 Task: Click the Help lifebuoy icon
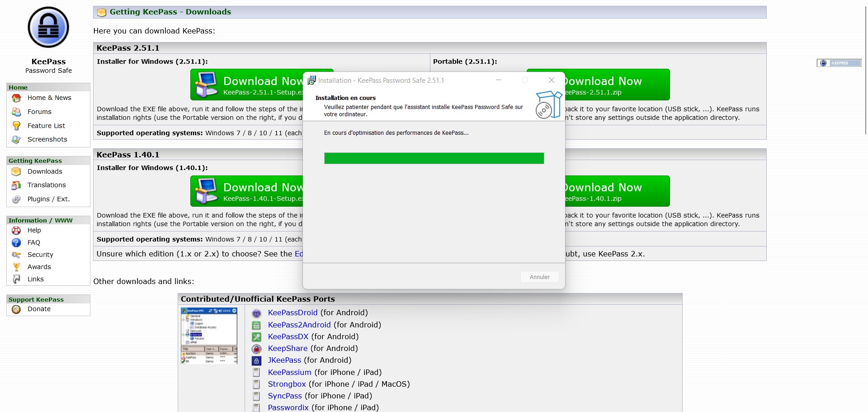click(17, 231)
